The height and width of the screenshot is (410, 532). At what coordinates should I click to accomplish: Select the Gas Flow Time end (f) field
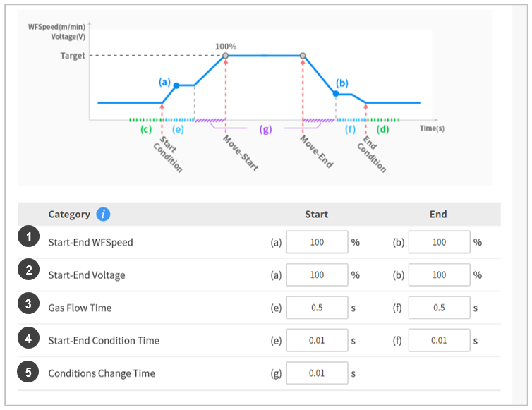[x=439, y=308]
